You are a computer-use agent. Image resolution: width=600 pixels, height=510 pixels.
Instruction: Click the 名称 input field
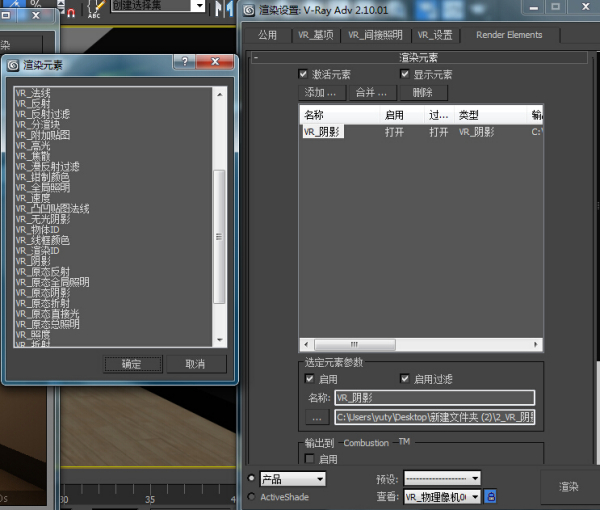(x=435, y=398)
